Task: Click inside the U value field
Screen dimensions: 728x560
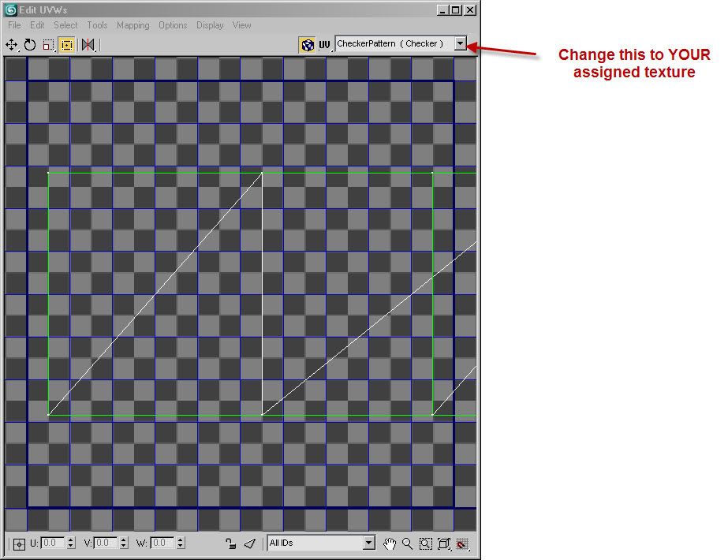Action: pos(52,543)
